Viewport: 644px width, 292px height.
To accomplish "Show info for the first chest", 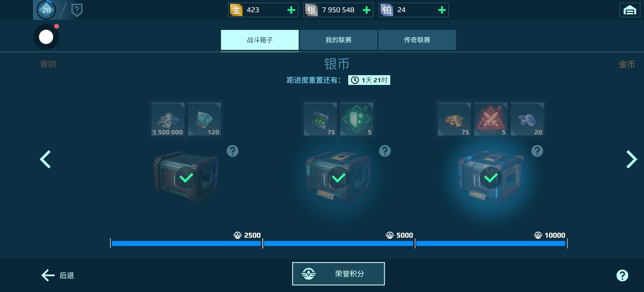I will point(232,151).
